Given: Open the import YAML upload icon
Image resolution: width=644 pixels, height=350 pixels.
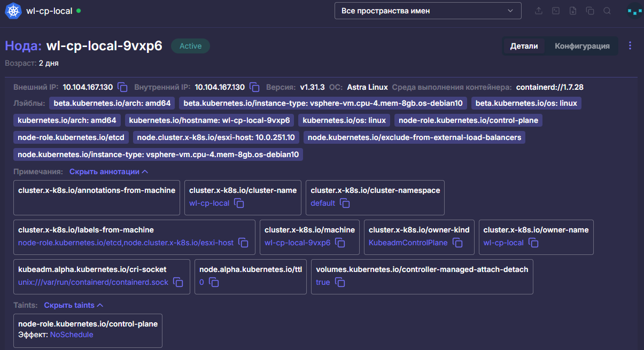Looking at the screenshot, I should click(x=539, y=11).
